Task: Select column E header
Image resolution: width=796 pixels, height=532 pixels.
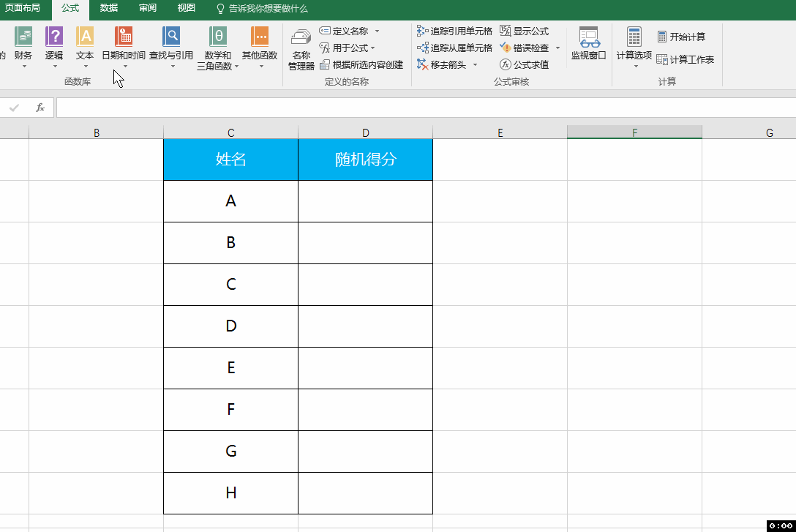Action: (x=500, y=132)
